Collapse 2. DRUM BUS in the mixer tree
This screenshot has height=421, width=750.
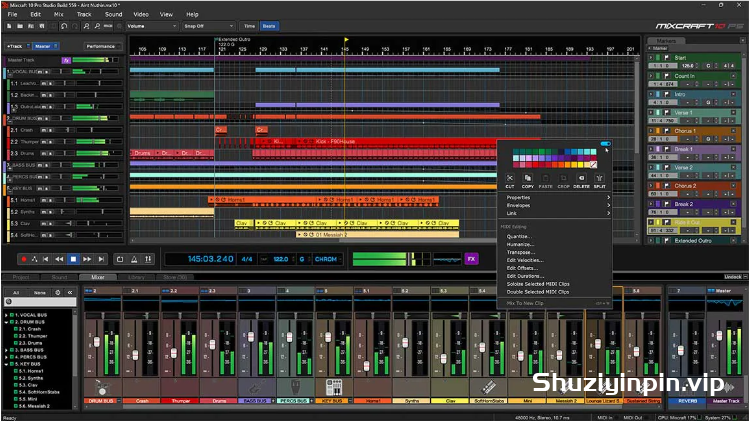click(6, 322)
